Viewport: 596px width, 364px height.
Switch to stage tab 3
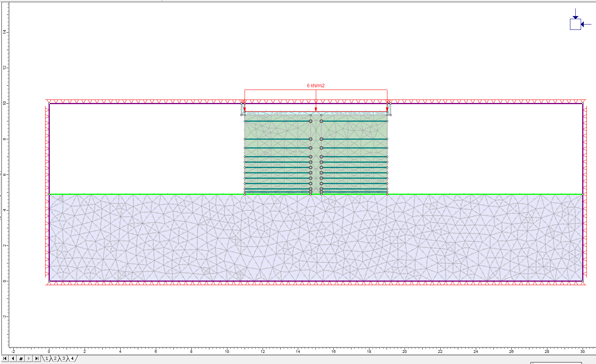coord(64,359)
